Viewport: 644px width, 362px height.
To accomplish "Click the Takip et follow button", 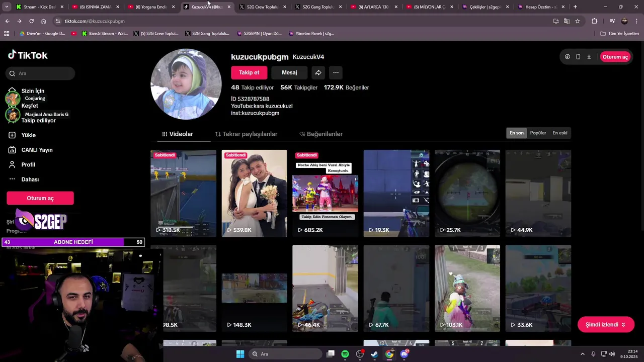I will click(249, 72).
